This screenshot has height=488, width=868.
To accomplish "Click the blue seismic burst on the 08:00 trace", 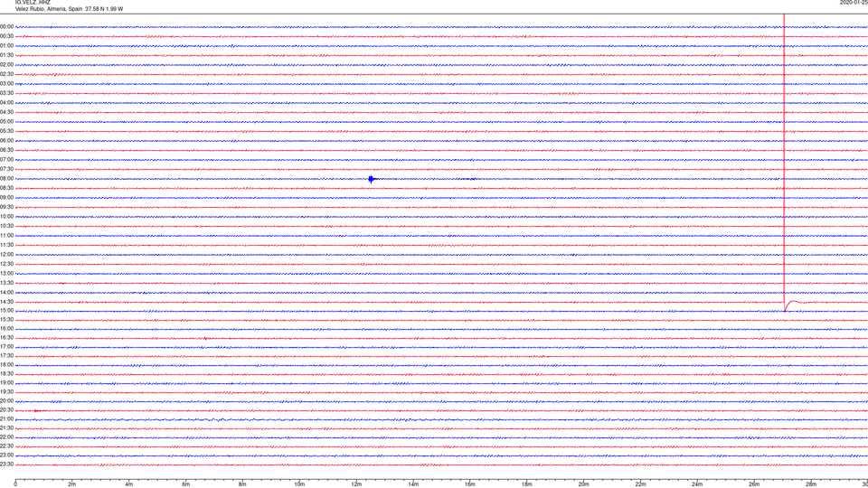I will pyautogui.click(x=372, y=179).
